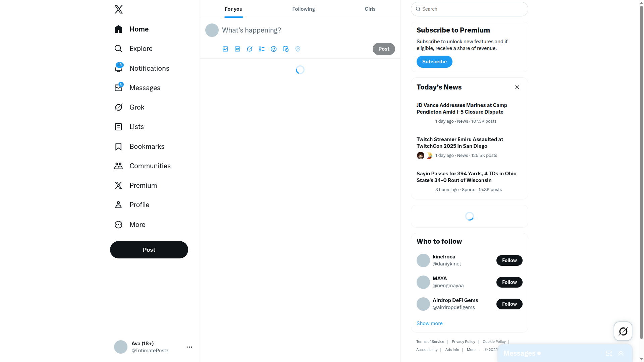Open floating Grok button
Image resolution: width=644 pixels, height=362 pixels.
tap(623, 331)
